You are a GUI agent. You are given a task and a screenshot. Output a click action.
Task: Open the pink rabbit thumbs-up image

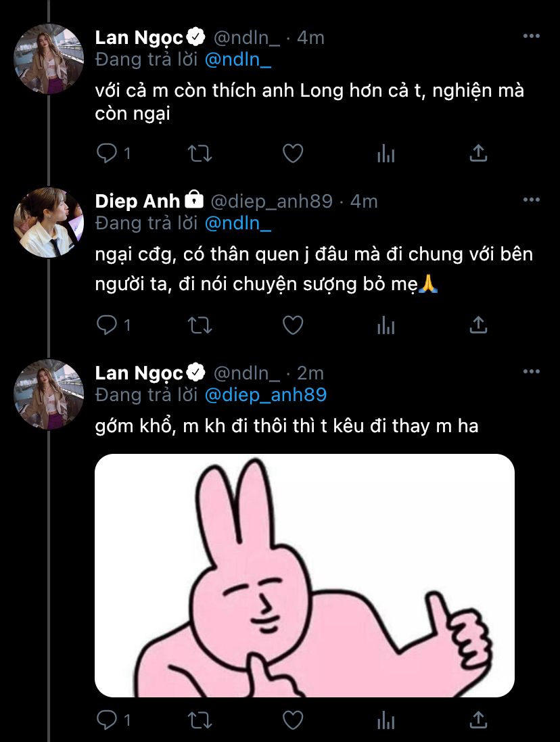(304, 575)
